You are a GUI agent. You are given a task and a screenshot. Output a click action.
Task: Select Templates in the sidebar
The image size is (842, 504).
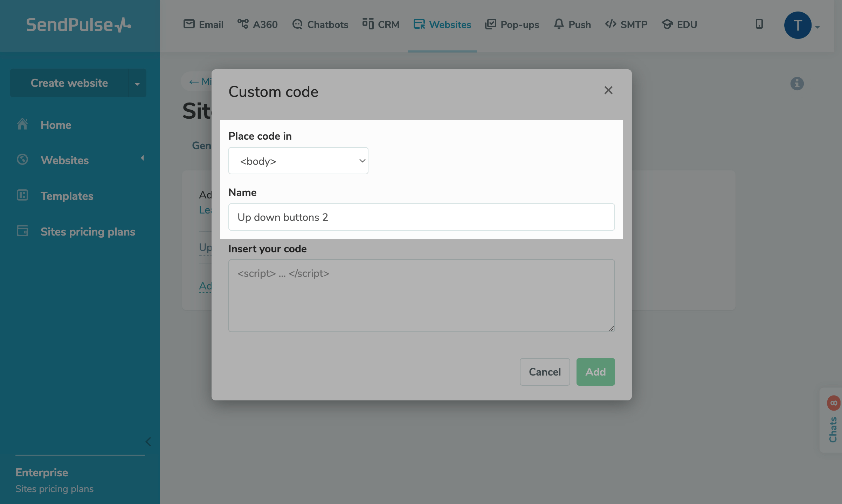click(x=67, y=196)
